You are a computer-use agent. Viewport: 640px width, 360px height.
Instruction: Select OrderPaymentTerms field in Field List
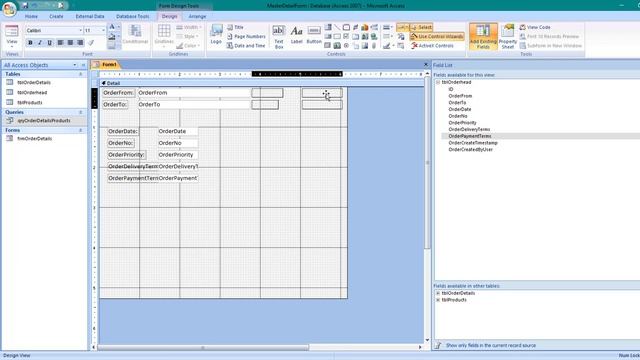click(470, 136)
